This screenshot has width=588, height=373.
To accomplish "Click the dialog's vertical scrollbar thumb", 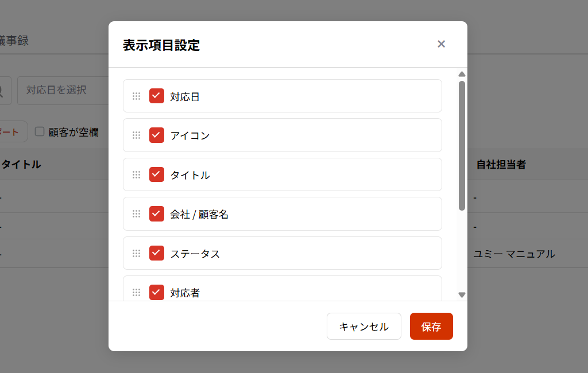I will tap(462, 146).
